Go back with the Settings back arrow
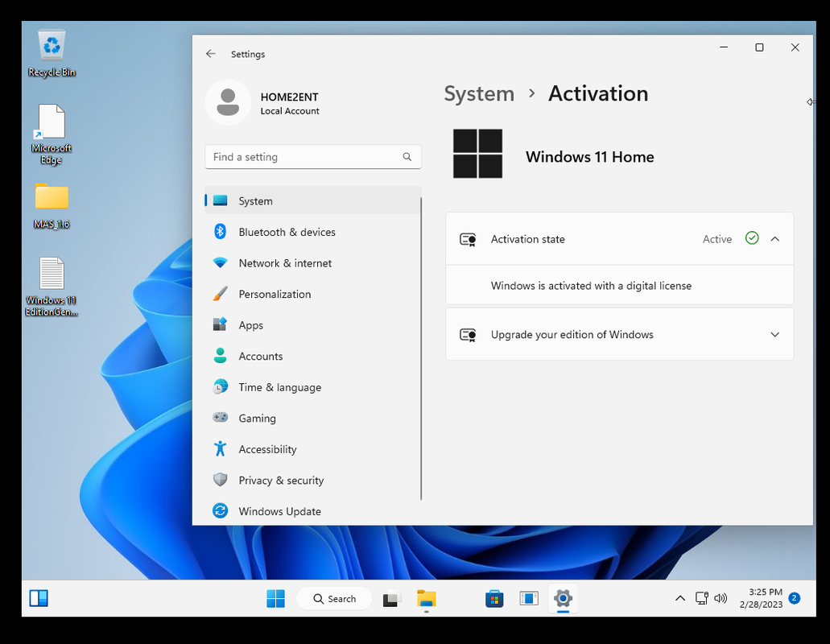 211,54
